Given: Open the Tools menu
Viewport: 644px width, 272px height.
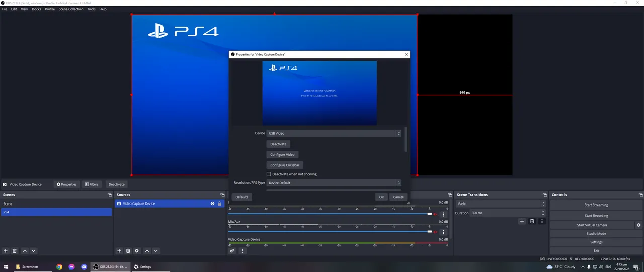Looking at the screenshot, I should tap(91, 9).
